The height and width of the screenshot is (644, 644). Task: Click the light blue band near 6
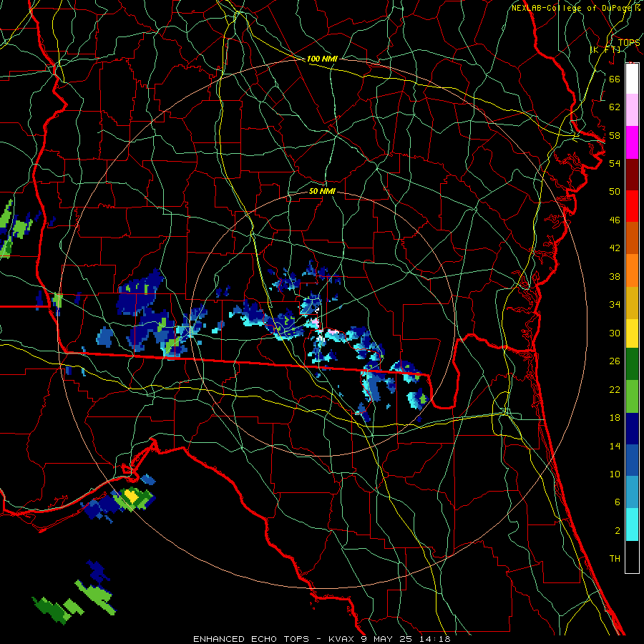point(632,492)
